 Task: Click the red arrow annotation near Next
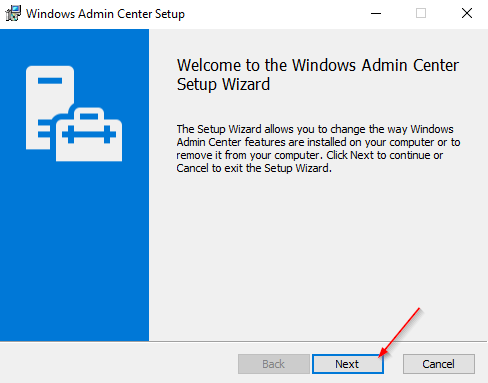tap(399, 332)
